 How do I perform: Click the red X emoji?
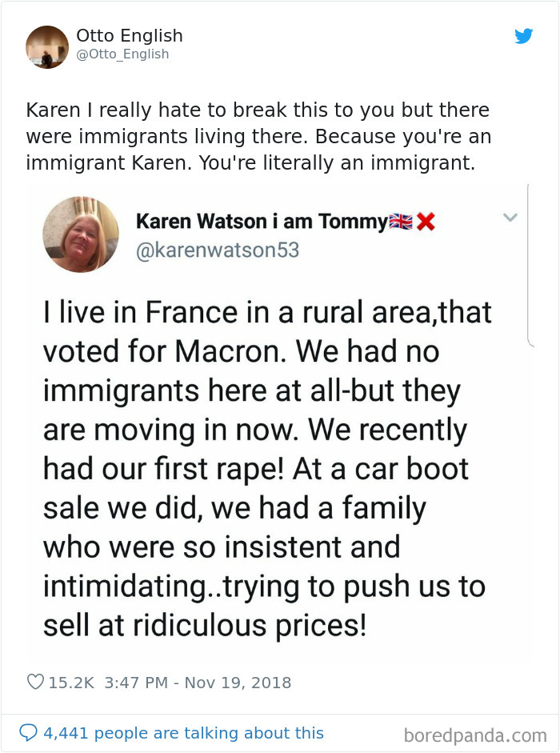click(426, 222)
